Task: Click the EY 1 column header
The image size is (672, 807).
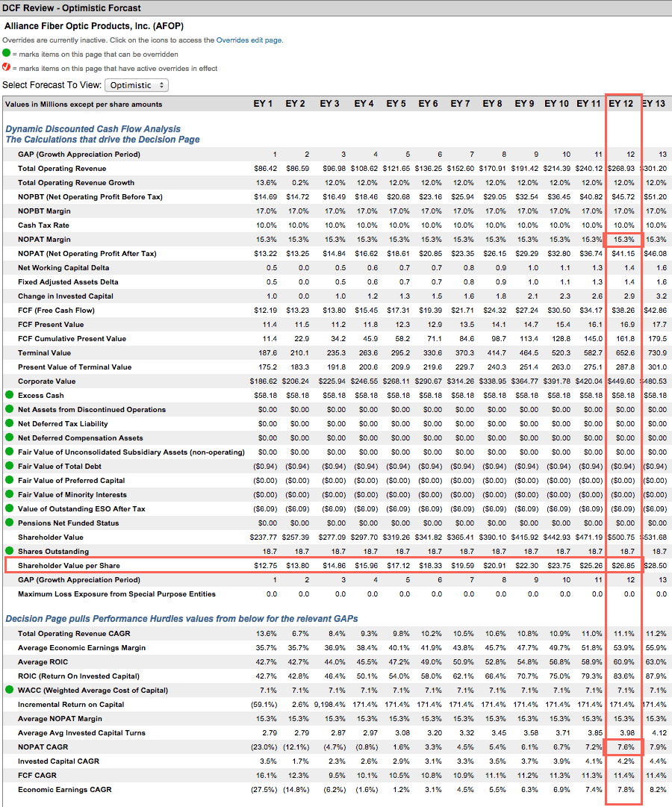Action: pos(263,104)
